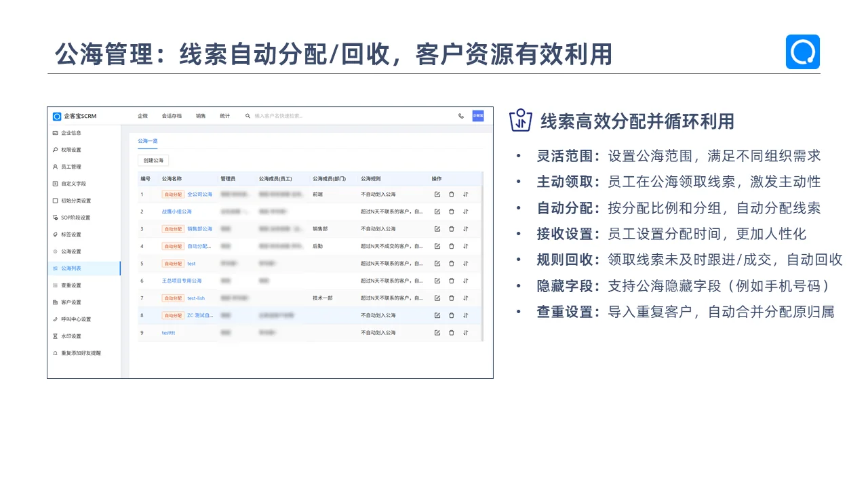Delete the testttt sea pool entry

tap(452, 333)
